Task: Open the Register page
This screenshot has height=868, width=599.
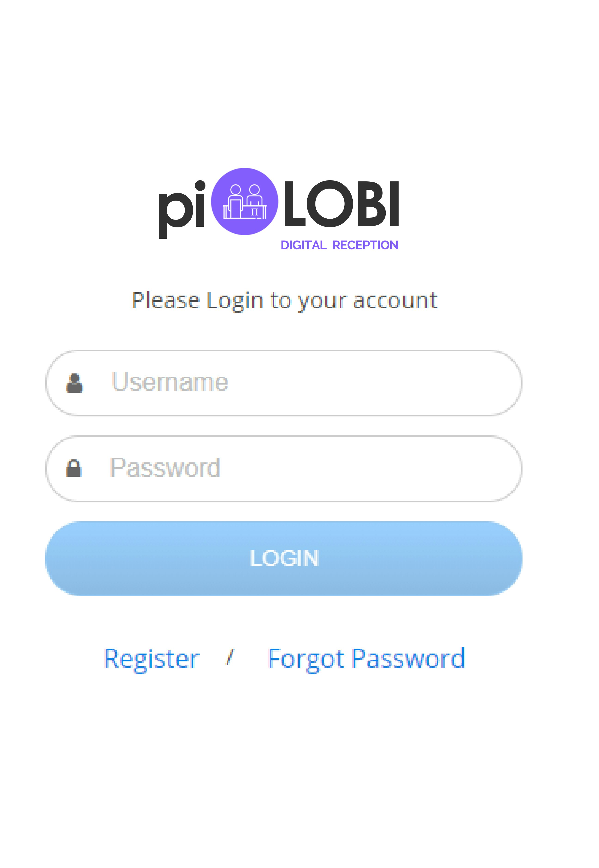Action: 152,659
